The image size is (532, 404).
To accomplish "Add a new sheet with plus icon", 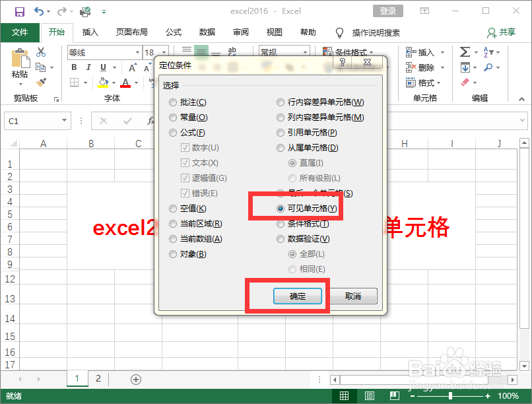I will pos(136,379).
